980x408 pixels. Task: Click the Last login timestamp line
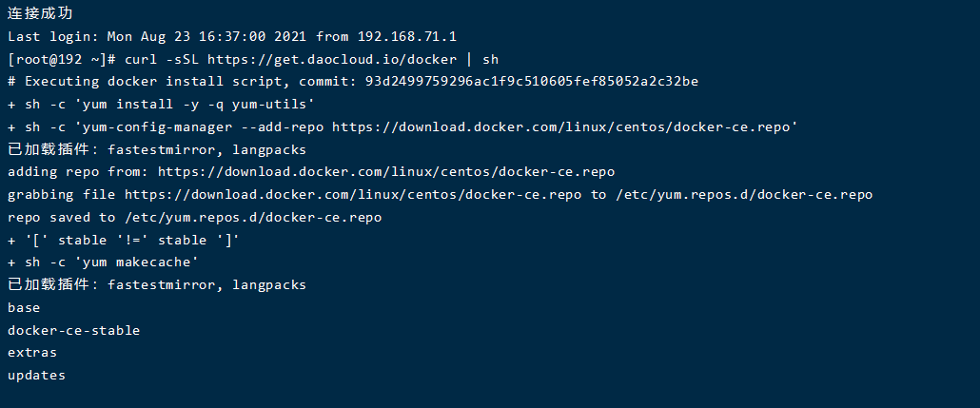232,37
